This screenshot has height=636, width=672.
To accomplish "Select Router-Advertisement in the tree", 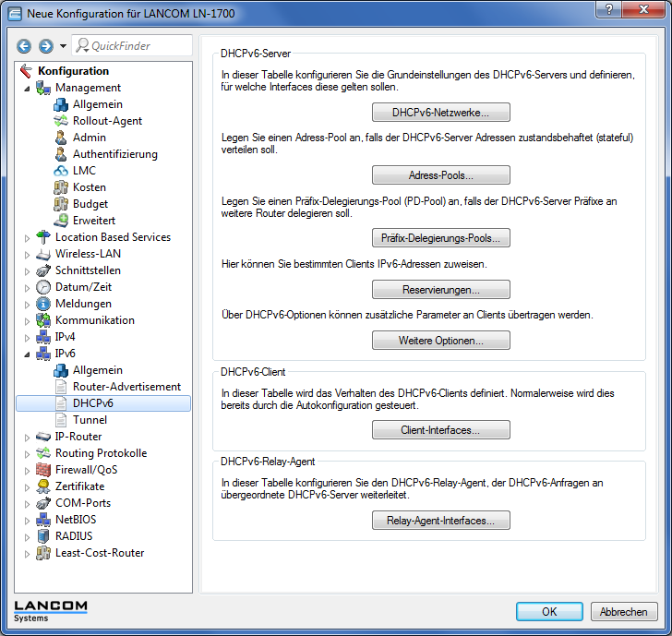I will point(126,387).
